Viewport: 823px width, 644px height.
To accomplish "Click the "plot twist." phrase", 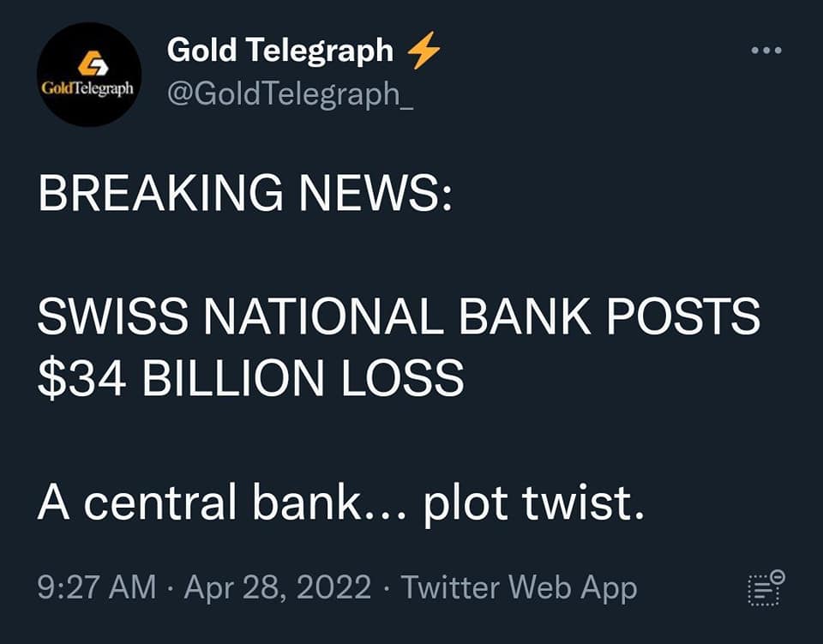I will pyautogui.click(x=533, y=504).
